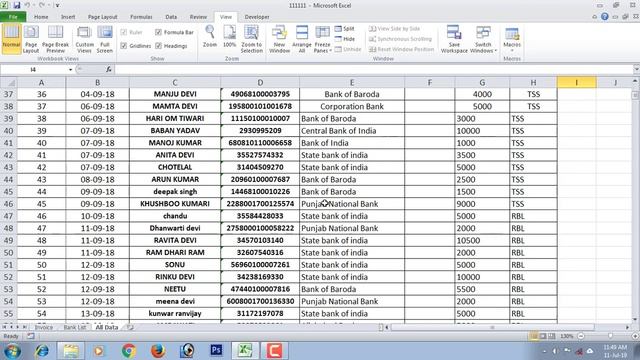Click the Save icon in quick access toolbar
Screen dimensions: 640x360
tap(17, 5)
